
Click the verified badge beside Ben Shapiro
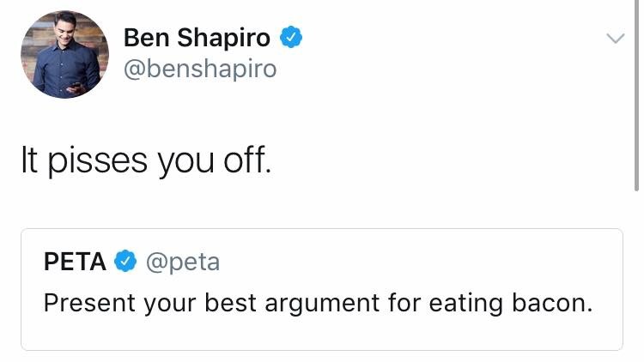(x=292, y=38)
